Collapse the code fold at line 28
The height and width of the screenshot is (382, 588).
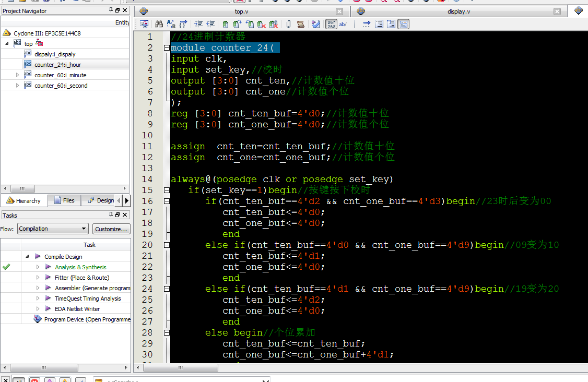click(167, 332)
